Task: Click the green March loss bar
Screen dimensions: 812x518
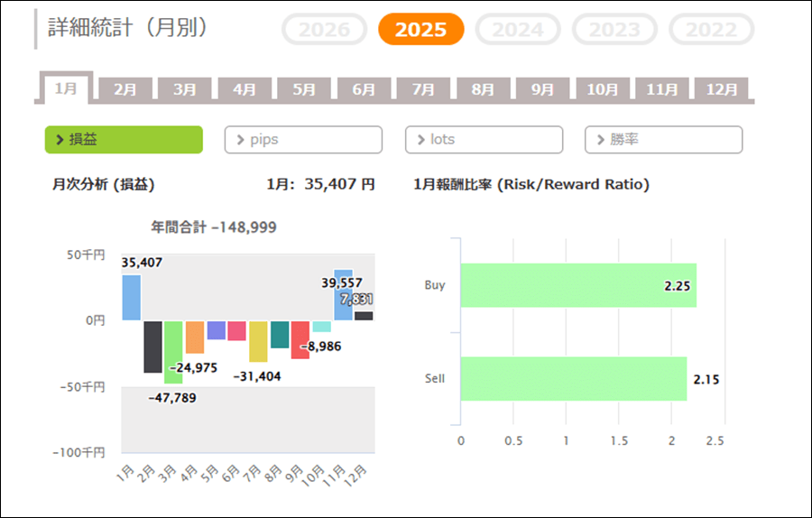Action: tap(173, 352)
